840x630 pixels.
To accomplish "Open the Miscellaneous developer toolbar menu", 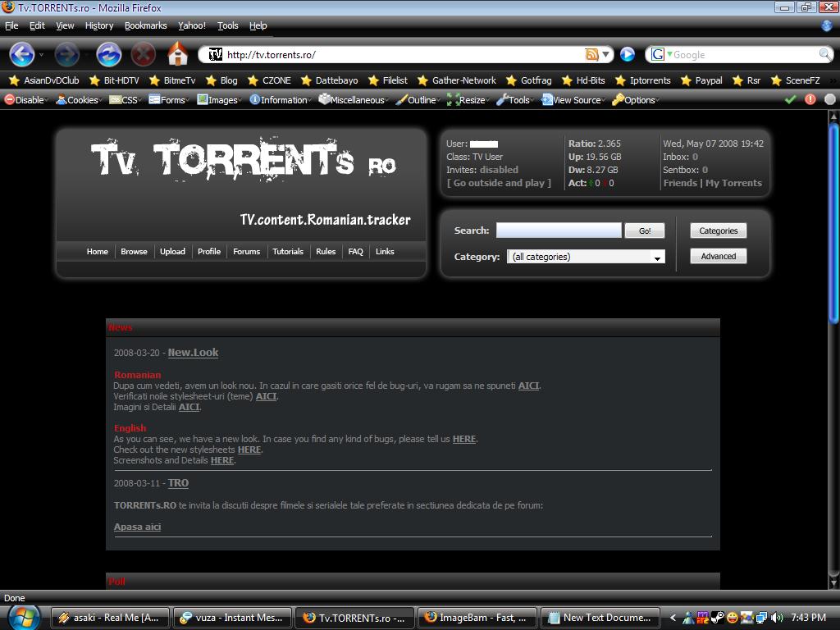I will 354,100.
